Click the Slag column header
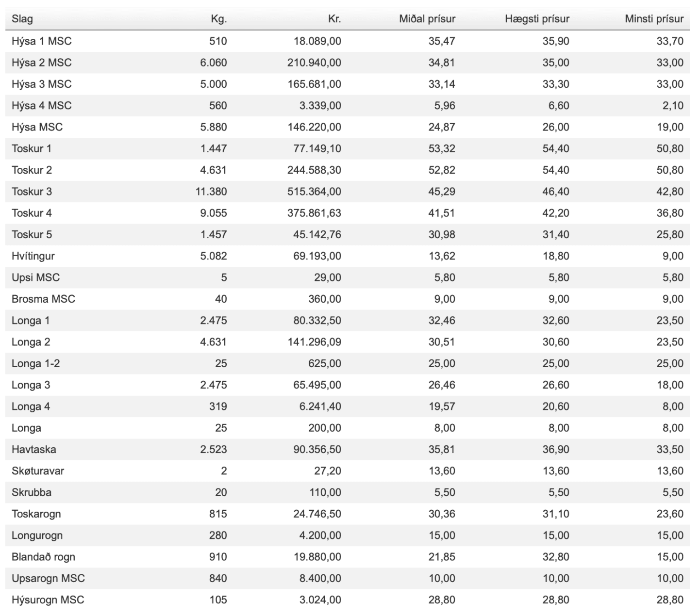Viewport: 699px width, 616px height. [x=22, y=19]
